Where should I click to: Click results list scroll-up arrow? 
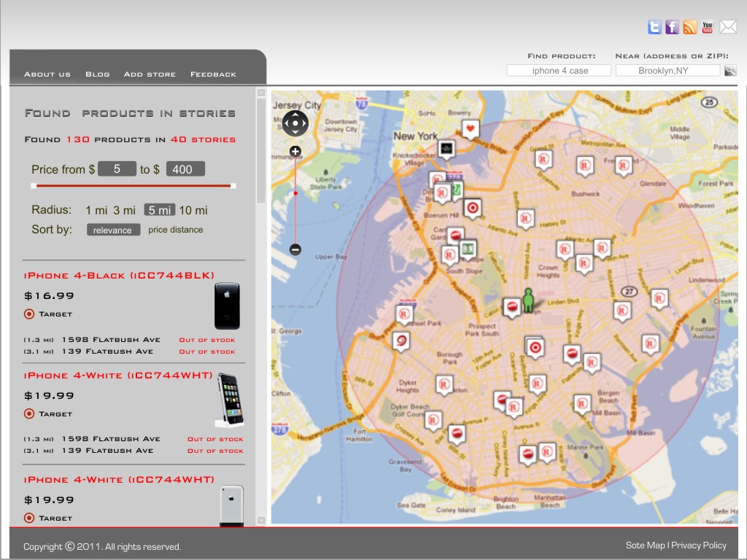click(x=261, y=93)
